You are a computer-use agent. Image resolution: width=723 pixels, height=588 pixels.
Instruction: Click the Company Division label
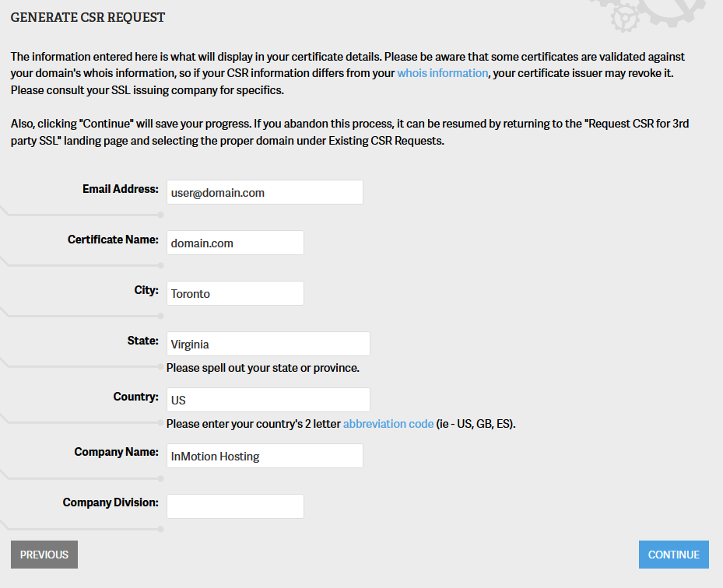click(111, 502)
